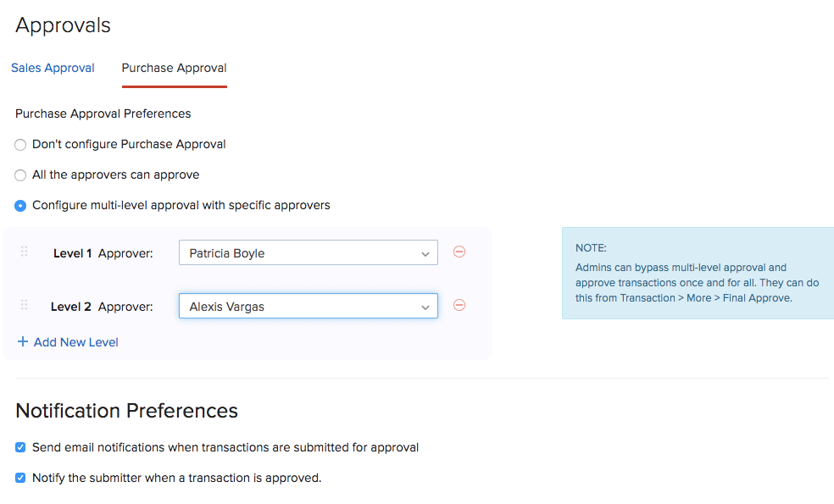Click the remove icon next to Patricia Boyle
Viewport: 834px width, 504px height.
pyautogui.click(x=459, y=252)
